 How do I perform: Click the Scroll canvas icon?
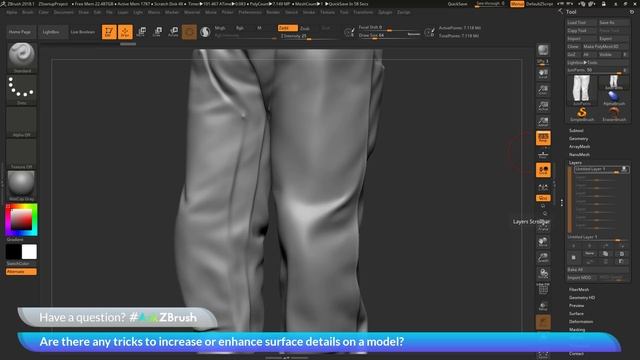point(543,73)
